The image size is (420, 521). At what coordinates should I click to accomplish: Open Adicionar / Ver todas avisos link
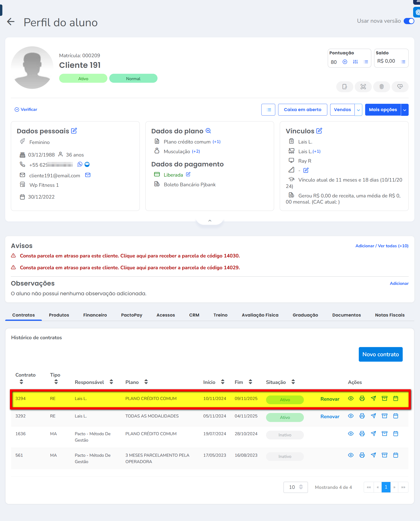tap(381, 246)
